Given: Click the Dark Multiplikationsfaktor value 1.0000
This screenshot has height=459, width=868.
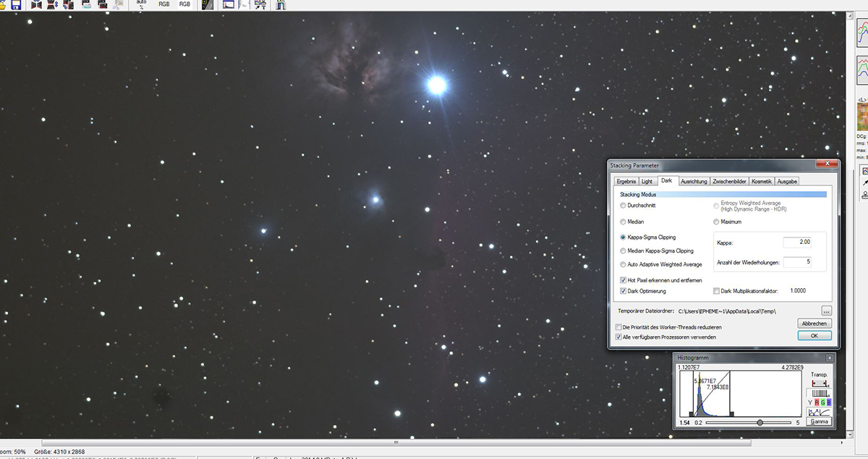Looking at the screenshot, I should coord(798,290).
